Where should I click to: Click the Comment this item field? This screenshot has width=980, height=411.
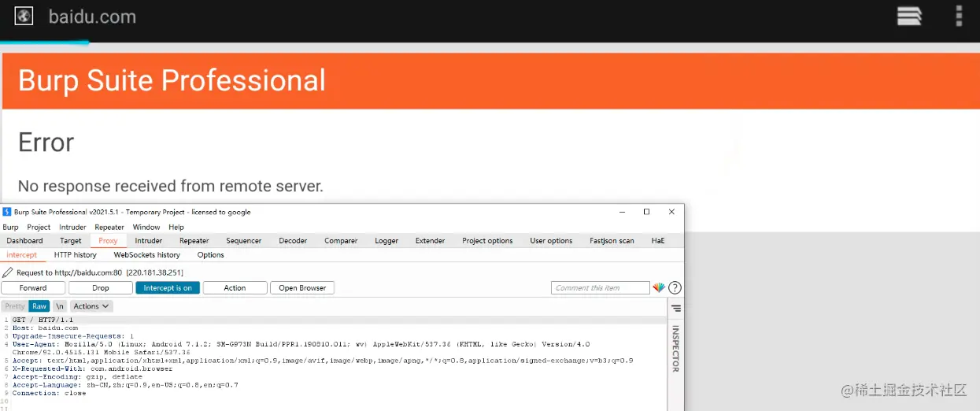point(600,288)
